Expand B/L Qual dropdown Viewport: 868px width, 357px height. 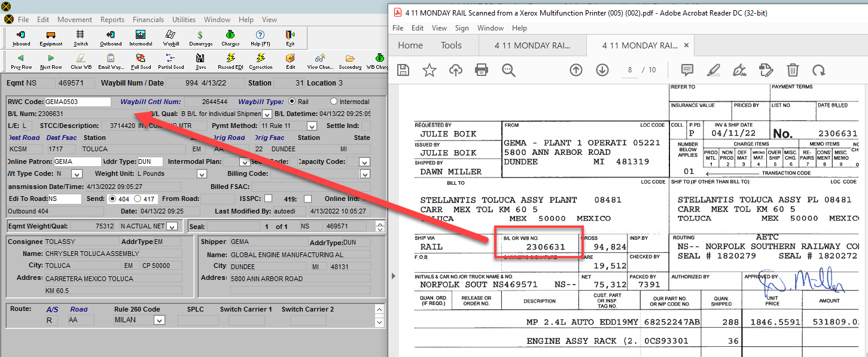pyautogui.click(x=267, y=114)
